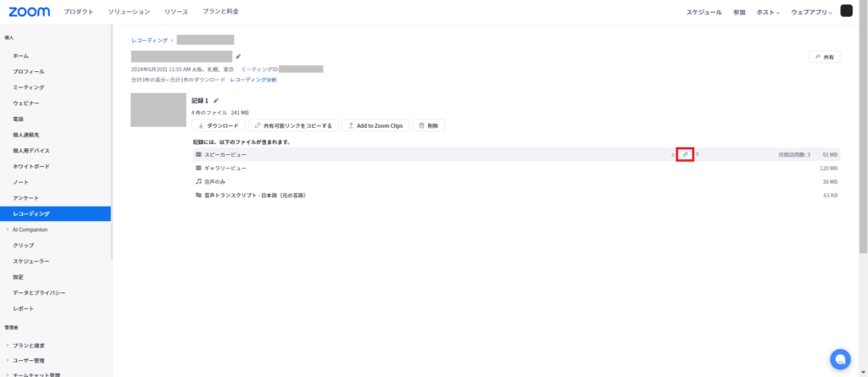Screen dimensions: 868x377
Task: Expand プランと請求 in the sidebar
Action: click(x=28, y=346)
